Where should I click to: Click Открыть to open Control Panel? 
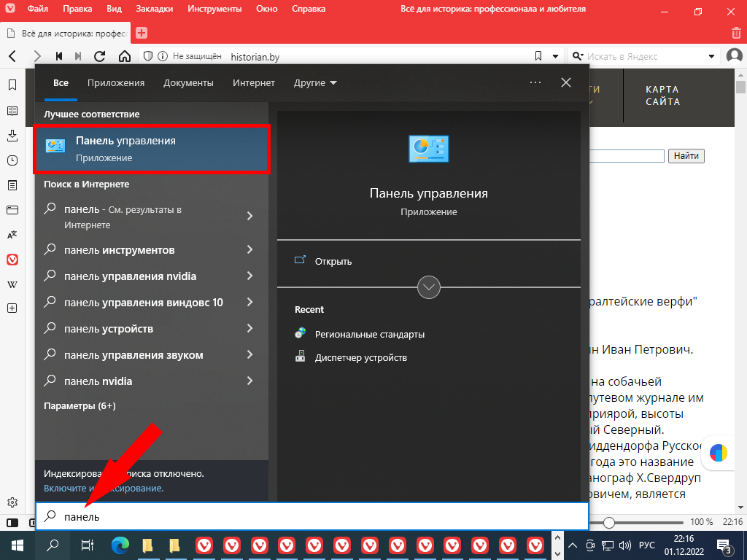(x=333, y=261)
